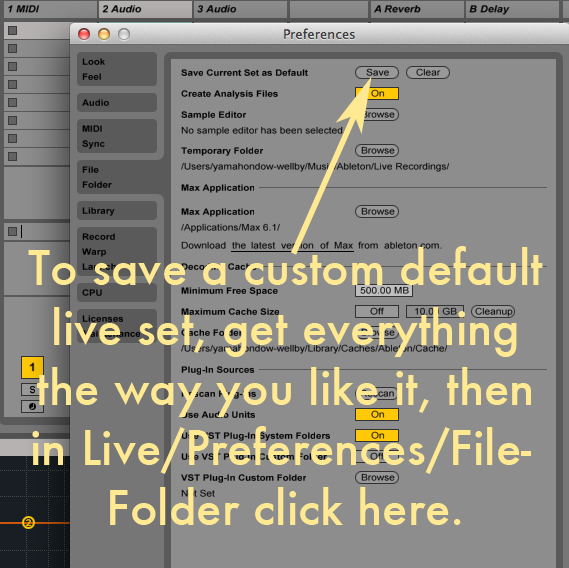Browse for the Cache Folder location
Image resolution: width=569 pixels, height=568 pixels.
pos(377,332)
